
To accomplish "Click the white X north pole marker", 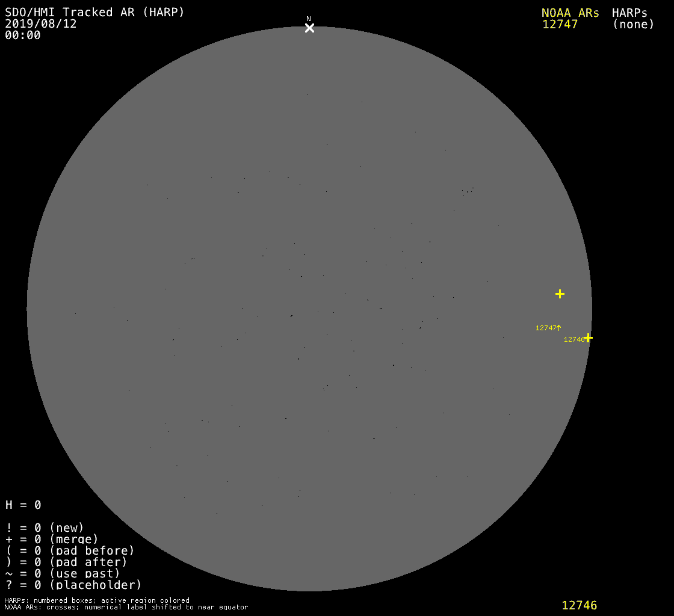I will click(x=309, y=28).
